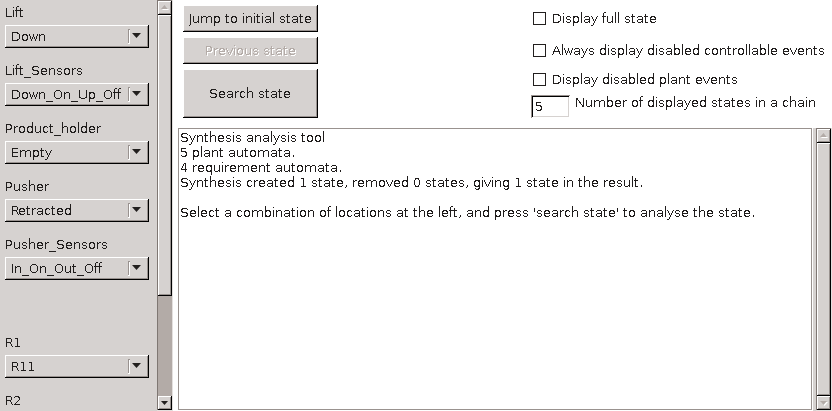Toggle Always display disabled controllable events
Screen dimensions: 832x411
coord(540,50)
